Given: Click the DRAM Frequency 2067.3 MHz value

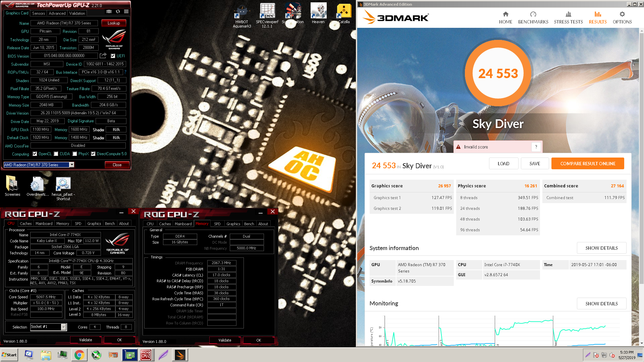Looking at the screenshot, I should [x=221, y=263].
